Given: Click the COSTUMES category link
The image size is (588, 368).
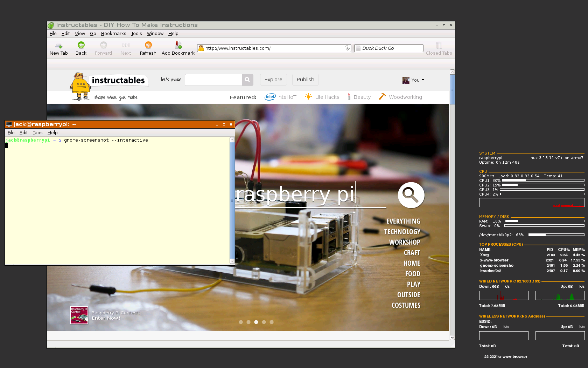Looking at the screenshot, I should coord(406,305).
